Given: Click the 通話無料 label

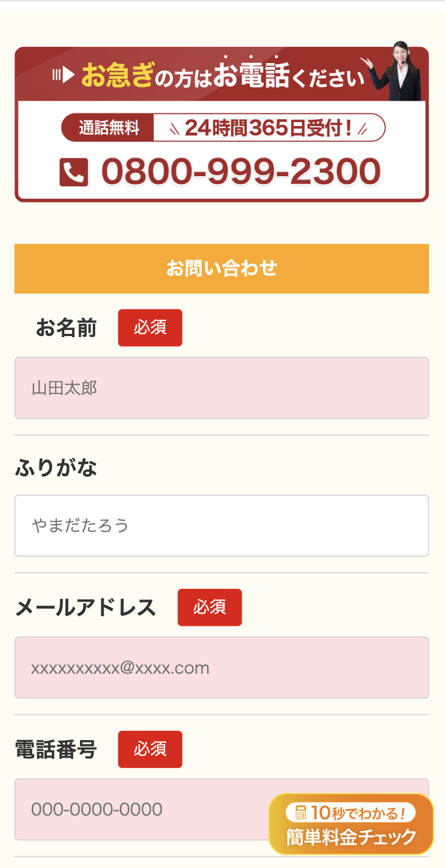Looking at the screenshot, I should (x=108, y=128).
